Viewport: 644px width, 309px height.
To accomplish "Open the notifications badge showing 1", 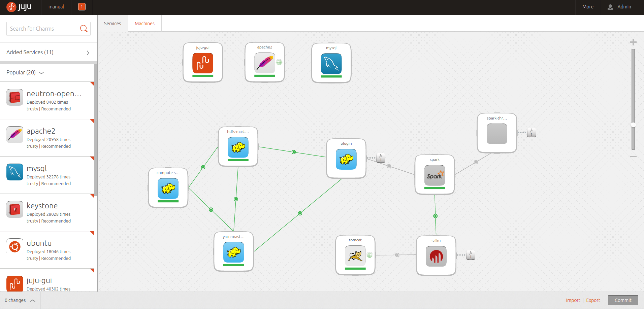I will click(82, 7).
